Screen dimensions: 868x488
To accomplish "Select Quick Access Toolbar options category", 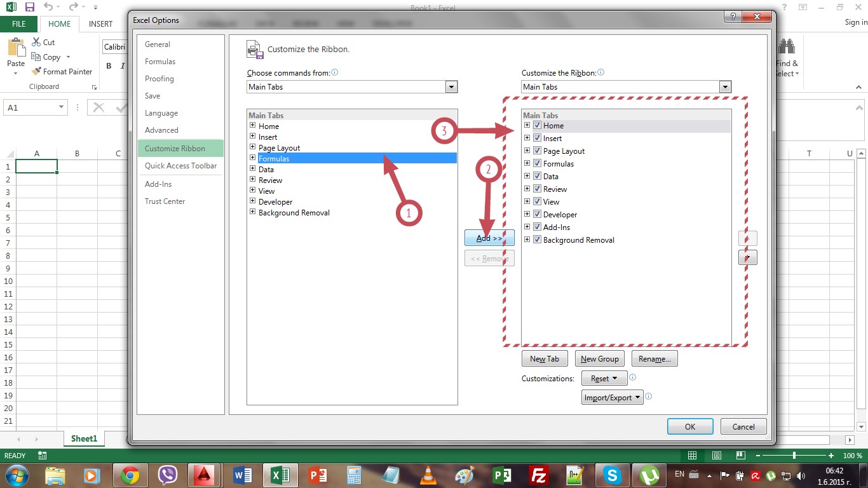I will click(180, 166).
